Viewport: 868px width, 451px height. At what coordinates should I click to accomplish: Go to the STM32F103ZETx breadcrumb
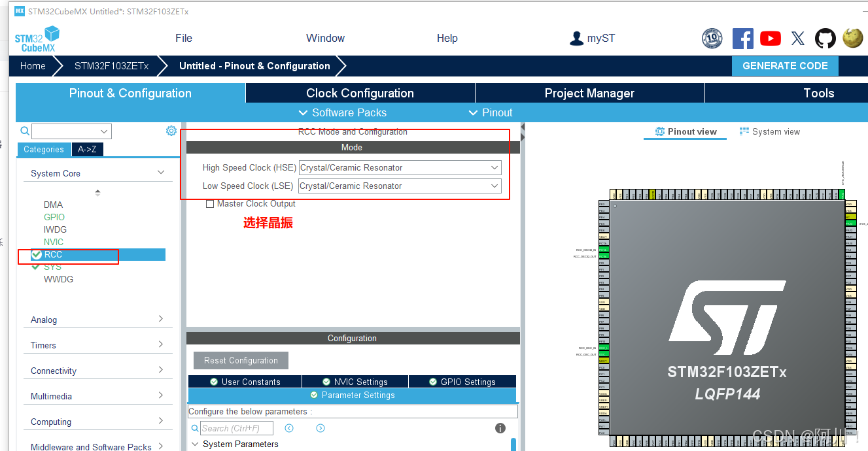pos(111,66)
